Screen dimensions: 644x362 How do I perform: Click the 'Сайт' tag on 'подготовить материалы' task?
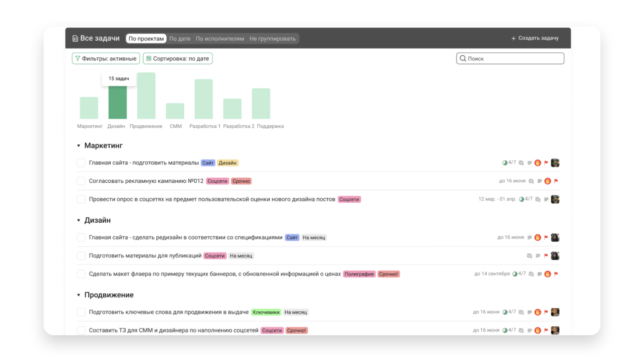[208, 163]
